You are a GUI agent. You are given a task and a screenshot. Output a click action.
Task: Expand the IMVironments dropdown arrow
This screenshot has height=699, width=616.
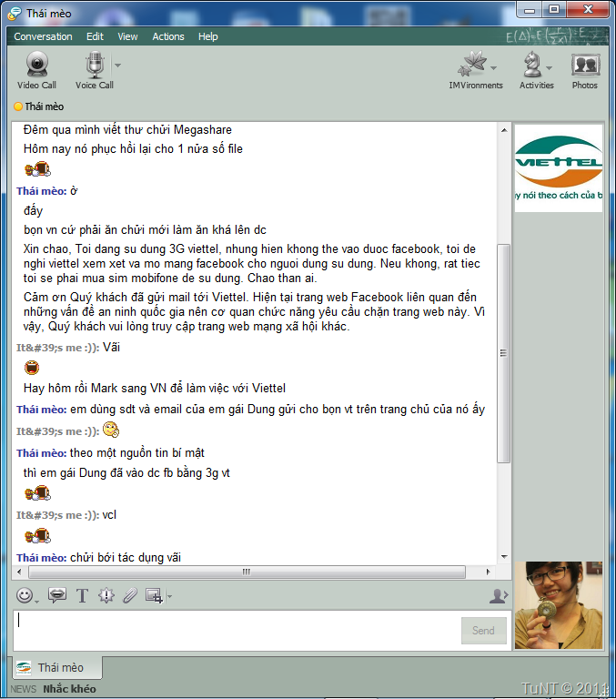(493, 67)
